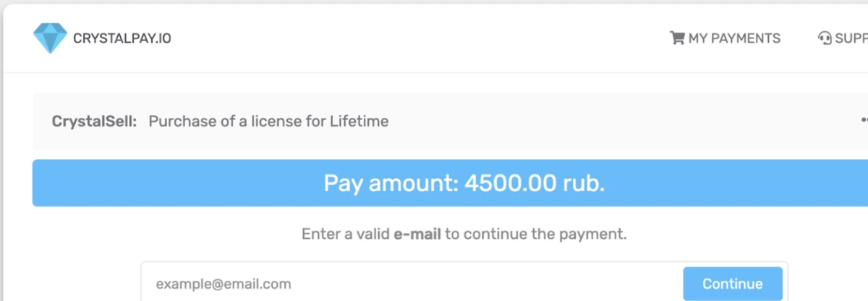Screen dimensions: 868x301
Task: Open the three-dots menu on description row
Action: pyautogui.click(x=864, y=121)
